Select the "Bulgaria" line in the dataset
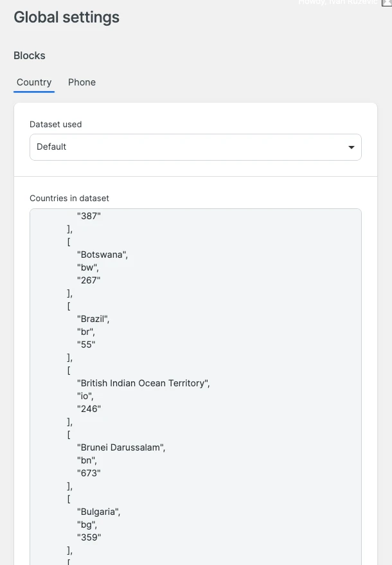392x565 pixels. pyautogui.click(x=98, y=512)
